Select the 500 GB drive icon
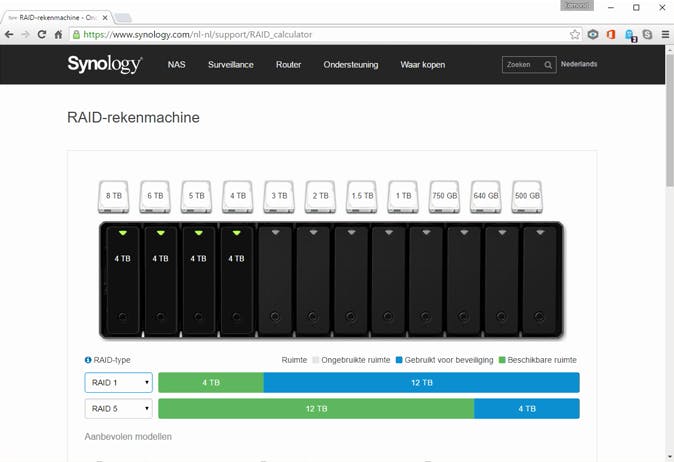 click(x=527, y=196)
